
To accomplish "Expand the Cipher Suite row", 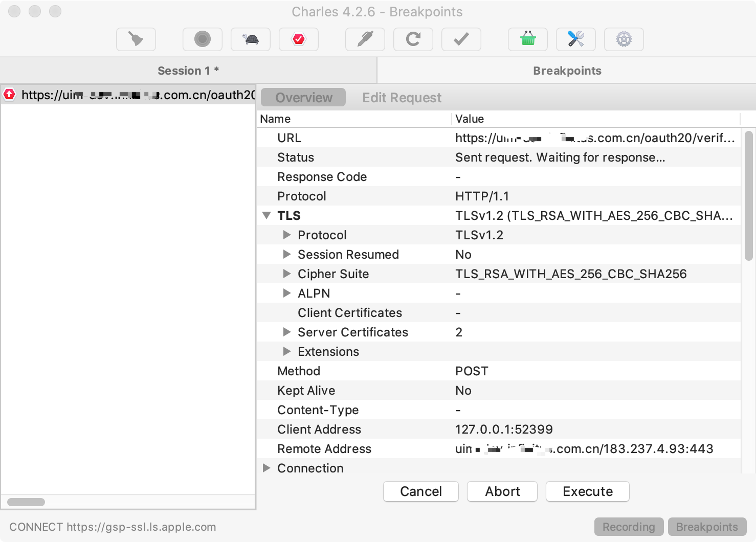I will pyautogui.click(x=287, y=274).
